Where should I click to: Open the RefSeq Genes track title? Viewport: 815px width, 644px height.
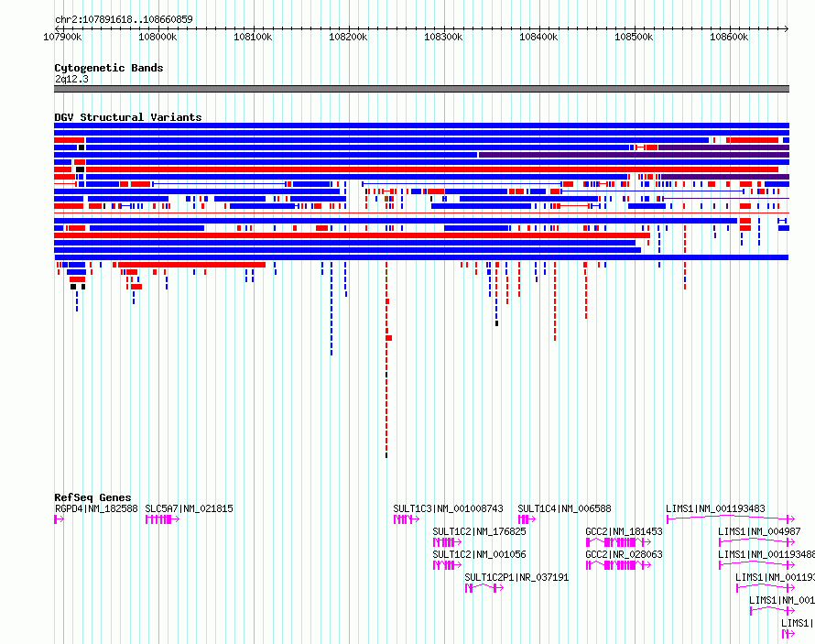(x=92, y=497)
